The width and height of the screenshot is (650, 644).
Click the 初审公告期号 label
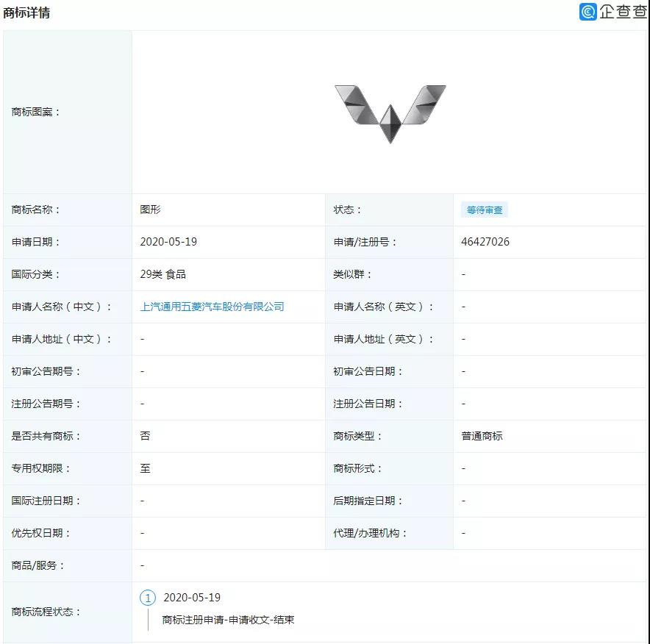46,371
